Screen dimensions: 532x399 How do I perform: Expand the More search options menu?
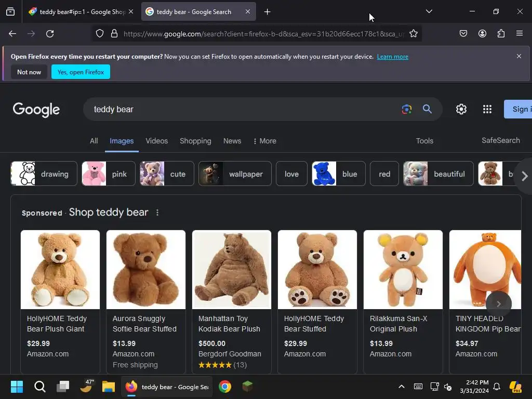point(265,141)
